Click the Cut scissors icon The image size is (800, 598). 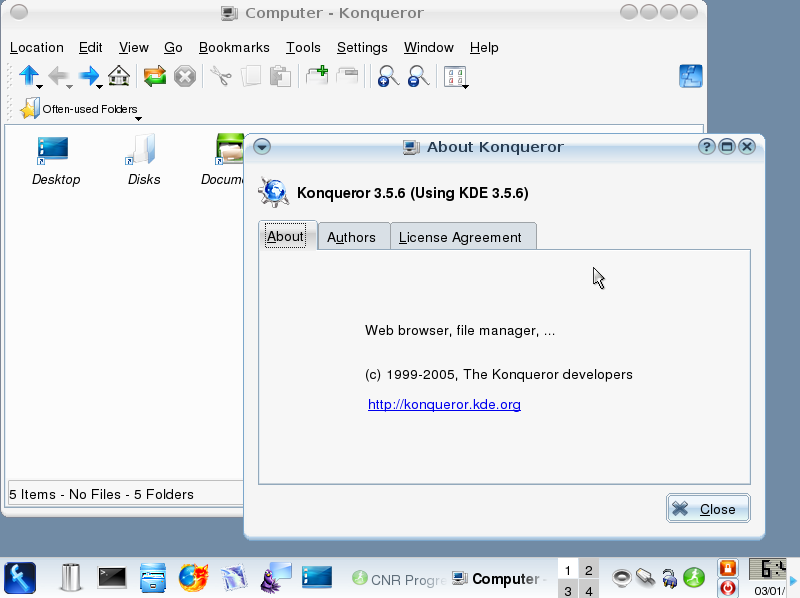coord(220,77)
